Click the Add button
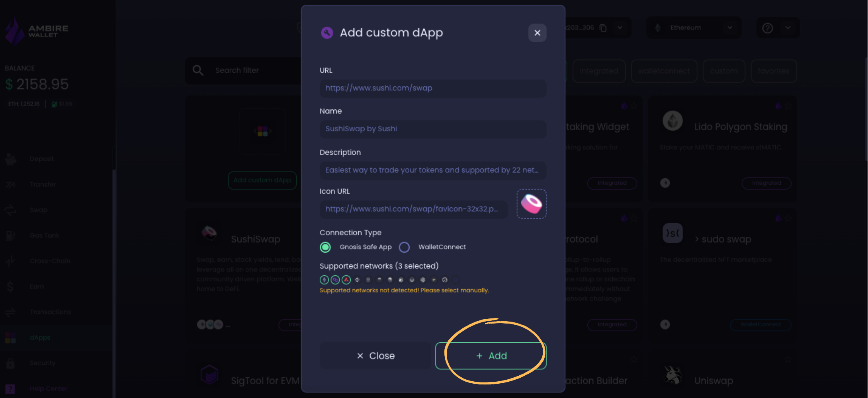 click(x=491, y=356)
